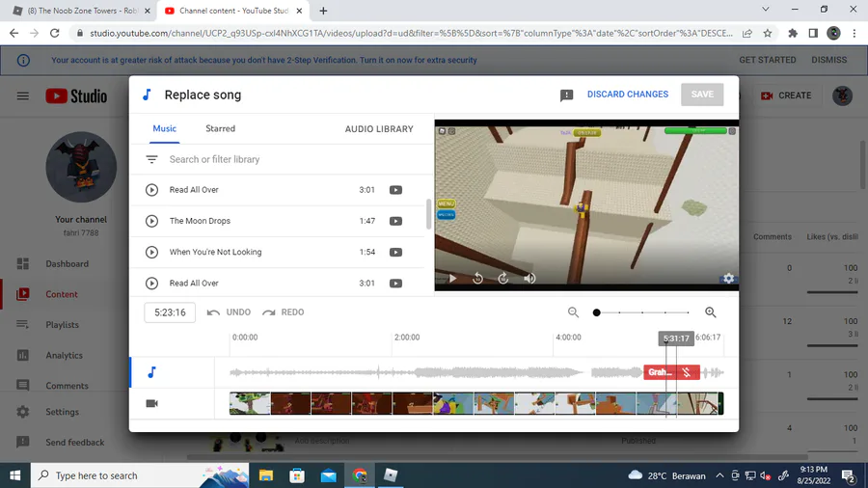Select the video track camera icon
Image resolution: width=868 pixels, height=488 pixels.
point(151,403)
